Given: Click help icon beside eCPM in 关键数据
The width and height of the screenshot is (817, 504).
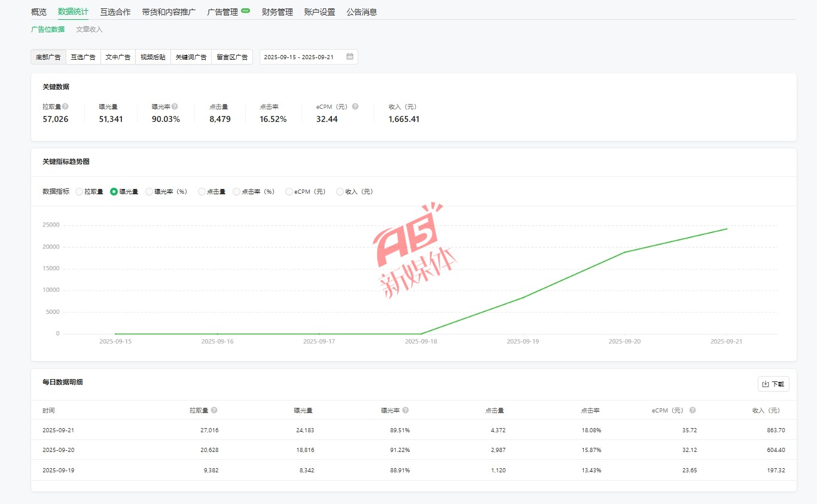Looking at the screenshot, I should tap(355, 106).
